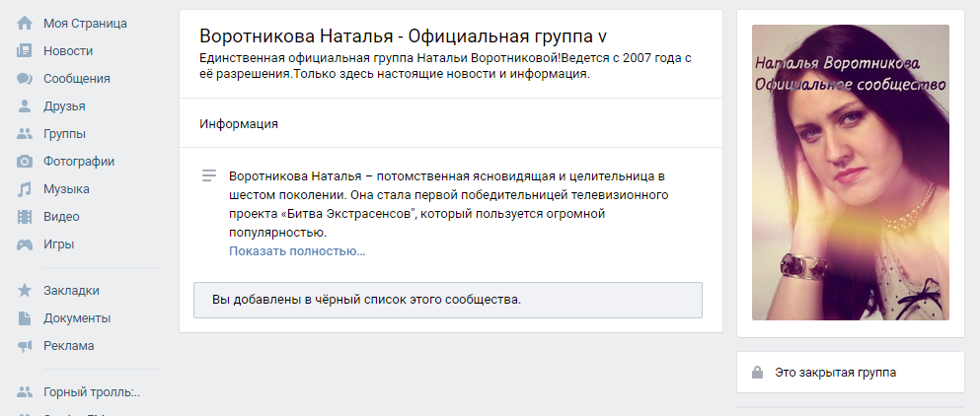Click the group description paragraph text
The width and height of the screenshot is (980, 416).
click(451, 204)
